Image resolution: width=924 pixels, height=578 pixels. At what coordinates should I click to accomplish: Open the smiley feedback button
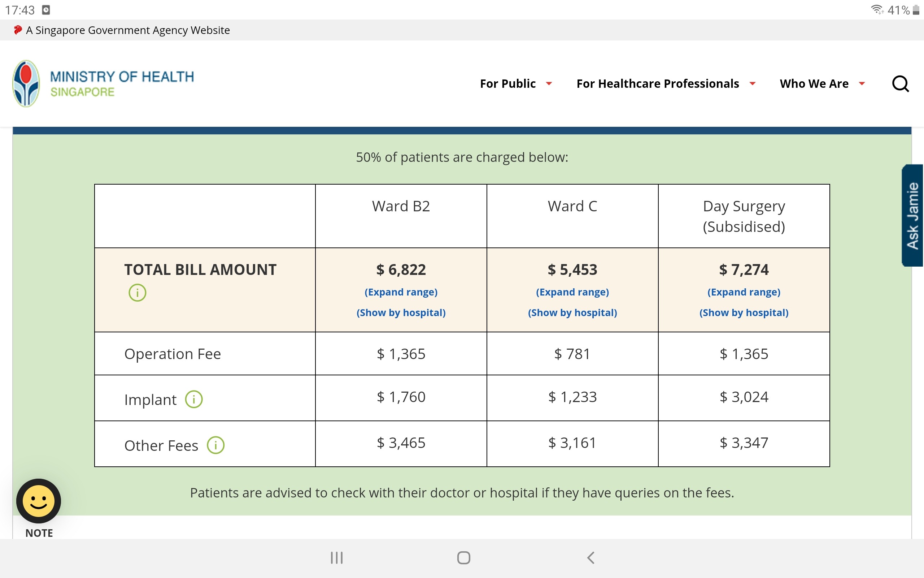[39, 501]
